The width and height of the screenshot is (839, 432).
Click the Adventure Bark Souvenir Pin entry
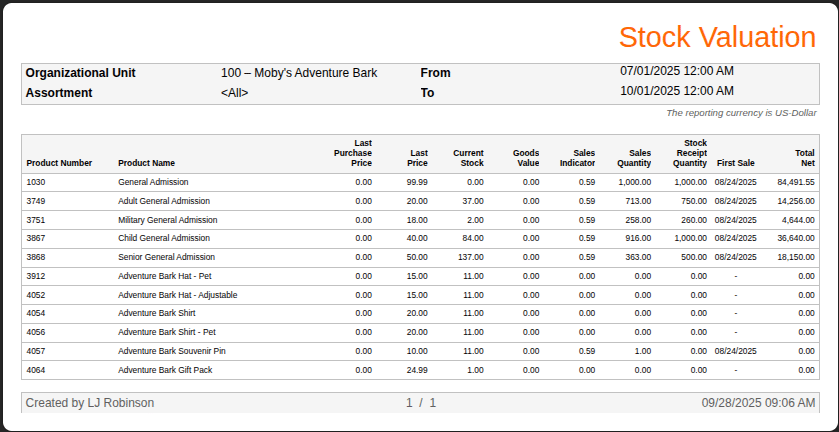coord(172,351)
